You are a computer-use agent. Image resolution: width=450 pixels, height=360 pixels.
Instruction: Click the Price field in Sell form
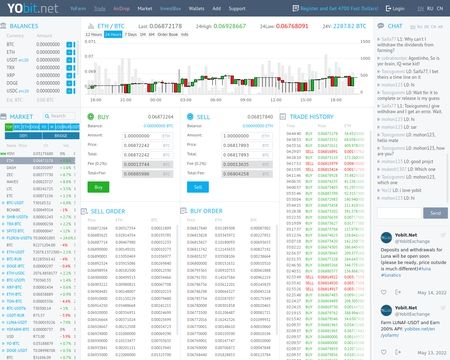247,145
